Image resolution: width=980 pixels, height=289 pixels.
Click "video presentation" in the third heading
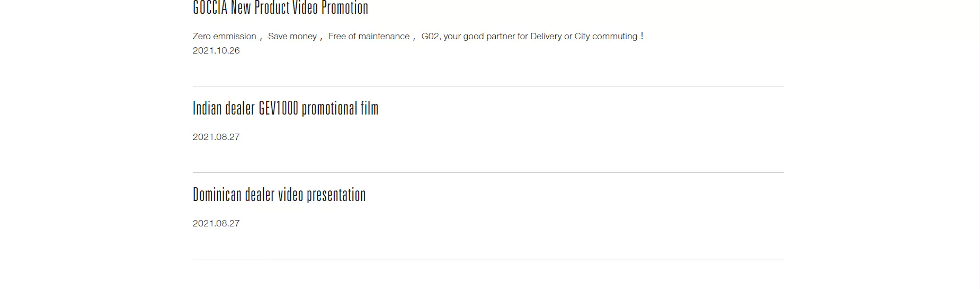point(322,195)
